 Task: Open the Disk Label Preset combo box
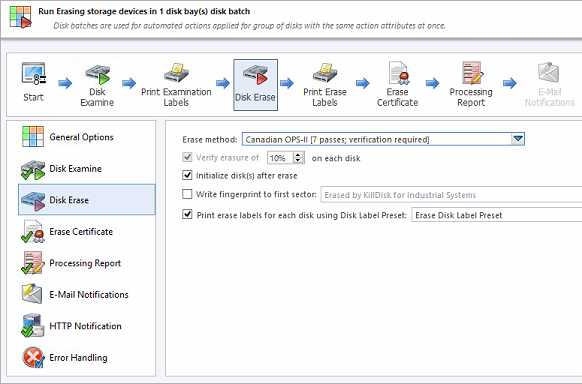[497, 215]
